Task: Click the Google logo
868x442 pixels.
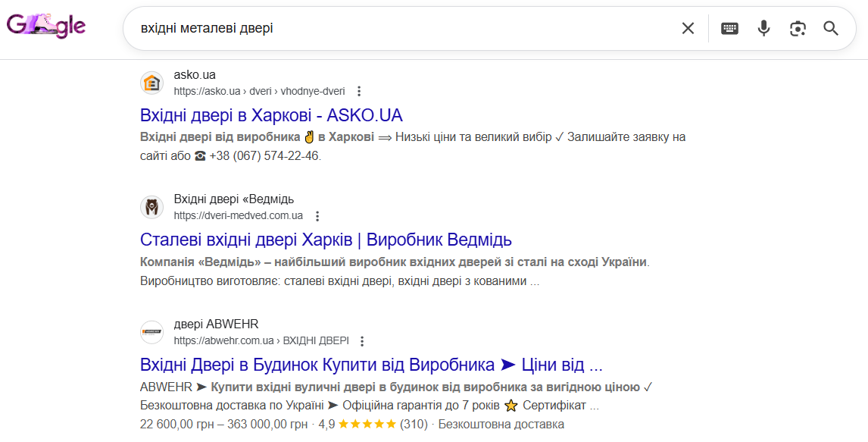Action: click(45, 27)
